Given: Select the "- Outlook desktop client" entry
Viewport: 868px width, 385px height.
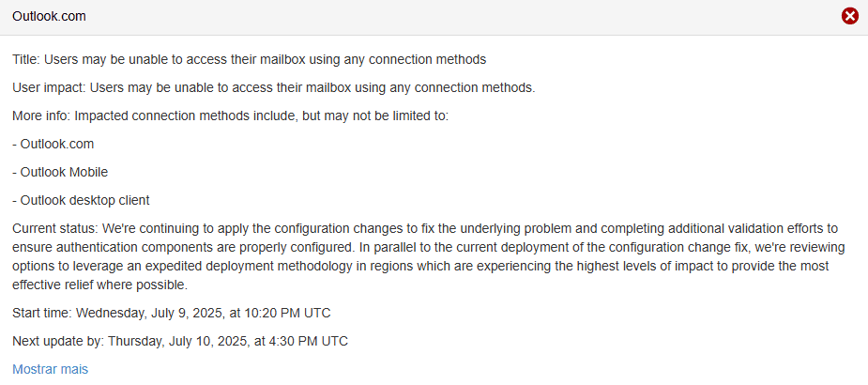Looking at the screenshot, I should coord(81,200).
